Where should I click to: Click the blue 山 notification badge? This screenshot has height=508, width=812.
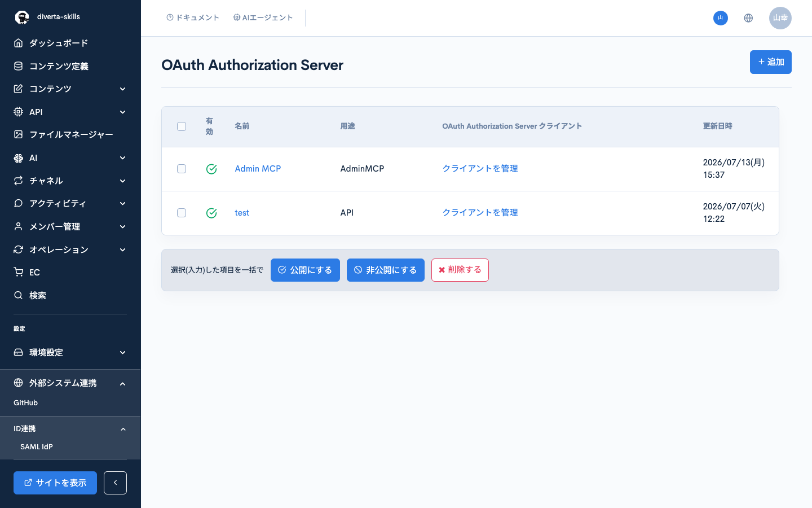tap(721, 18)
